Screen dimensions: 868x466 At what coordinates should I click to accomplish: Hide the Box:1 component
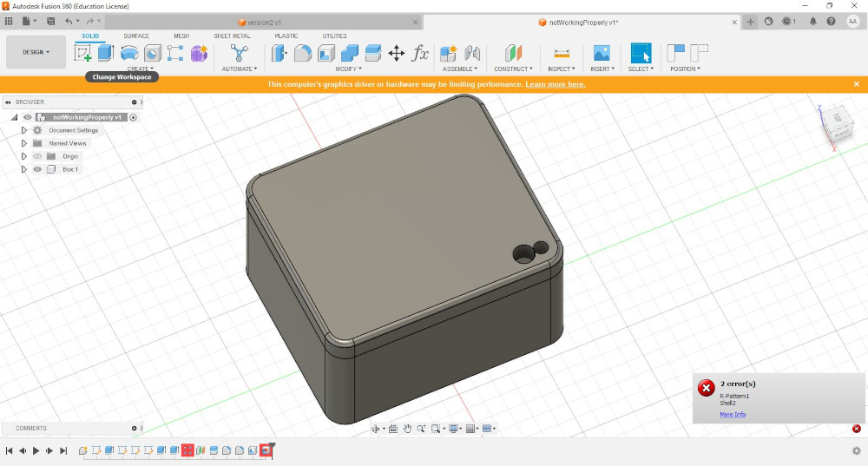click(x=37, y=169)
